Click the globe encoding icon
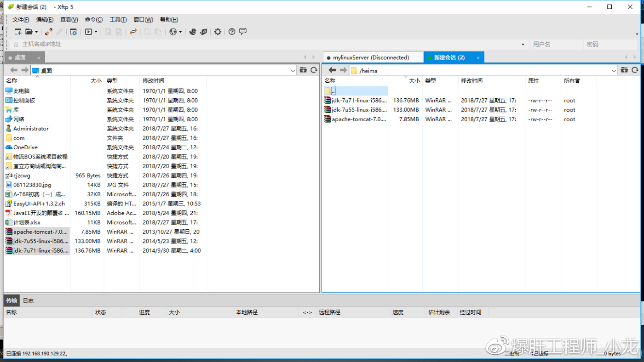Viewport: 644px width, 362px height. coord(173,32)
